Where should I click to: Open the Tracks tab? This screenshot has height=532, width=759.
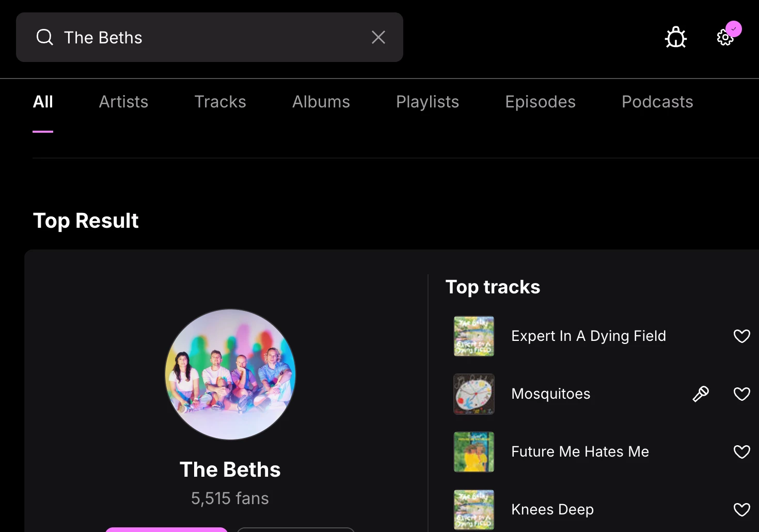coord(220,102)
